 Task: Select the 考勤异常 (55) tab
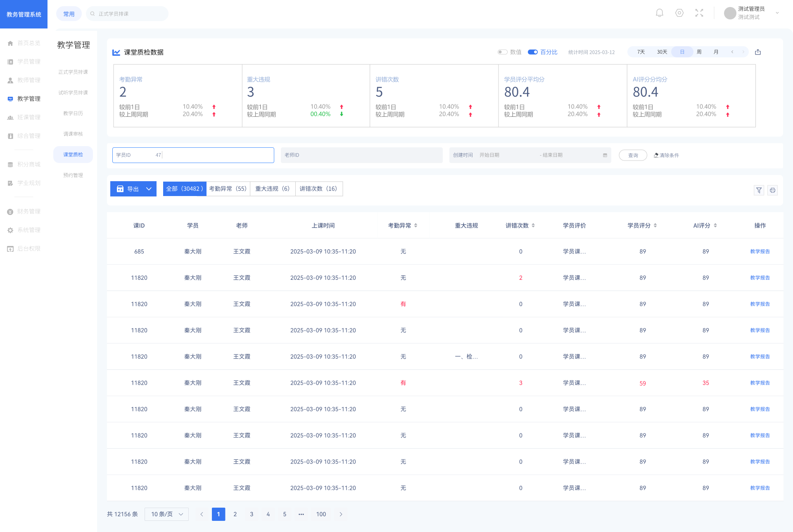228,189
